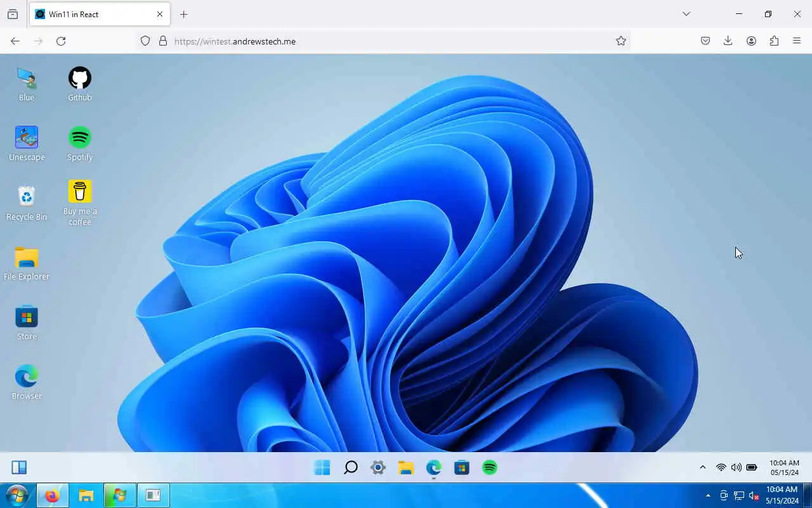This screenshot has width=812, height=508.
Task: Open Search in the Win11 taskbar
Action: click(x=350, y=468)
